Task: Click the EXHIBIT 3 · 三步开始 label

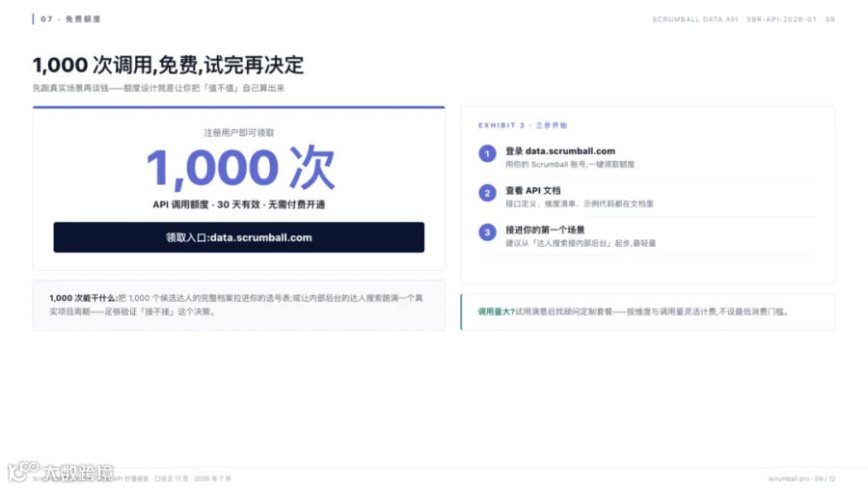Action: [x=523, y=125]
